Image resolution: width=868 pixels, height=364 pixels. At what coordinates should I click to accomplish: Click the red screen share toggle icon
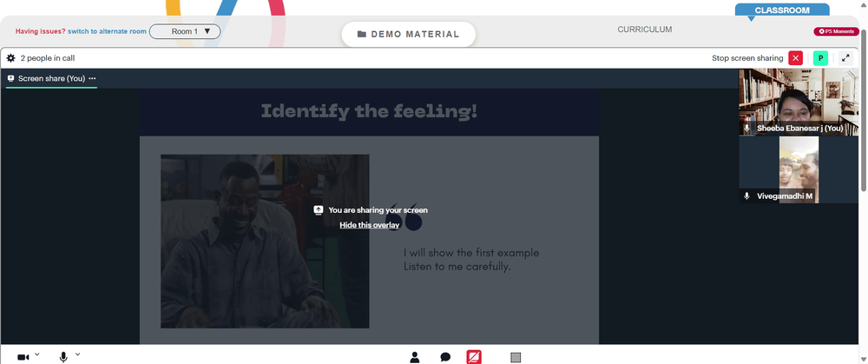pyautogui.click(x=474, y=357)
